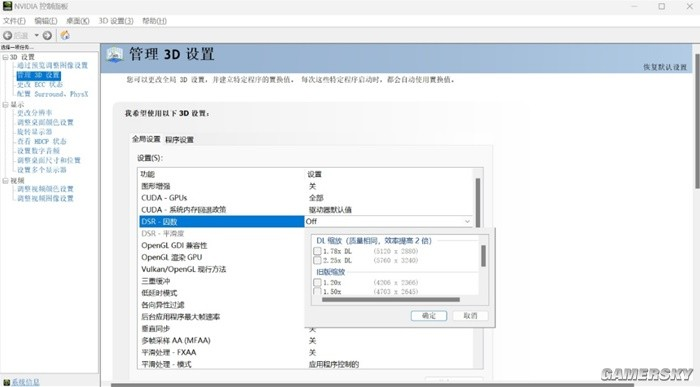Viewport: 700px width, 387px height.
Task: Click the Forward arrow toolbar icon
Action: click(47, 35)
